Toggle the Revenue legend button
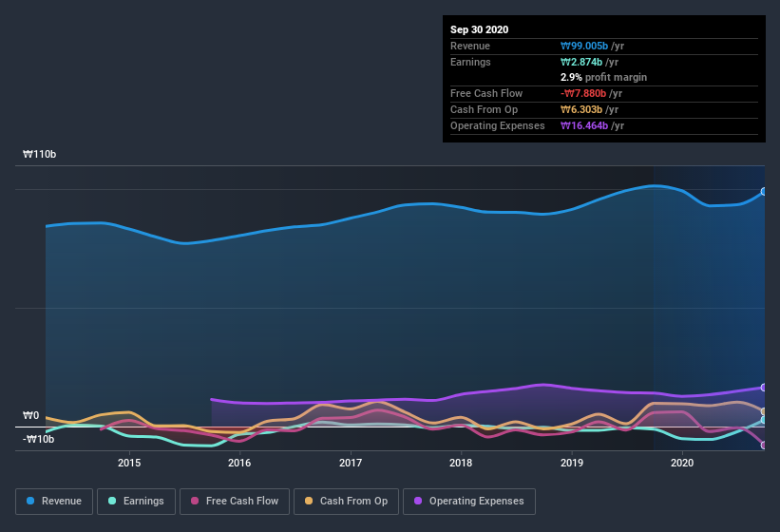Screen dimensions: 780x532 coord(54,502)
